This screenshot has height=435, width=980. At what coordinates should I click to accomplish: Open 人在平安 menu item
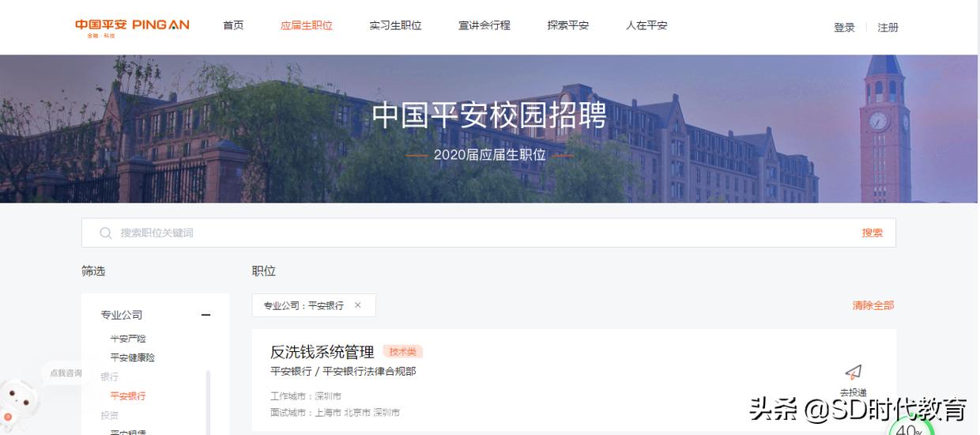pos(646,25)
